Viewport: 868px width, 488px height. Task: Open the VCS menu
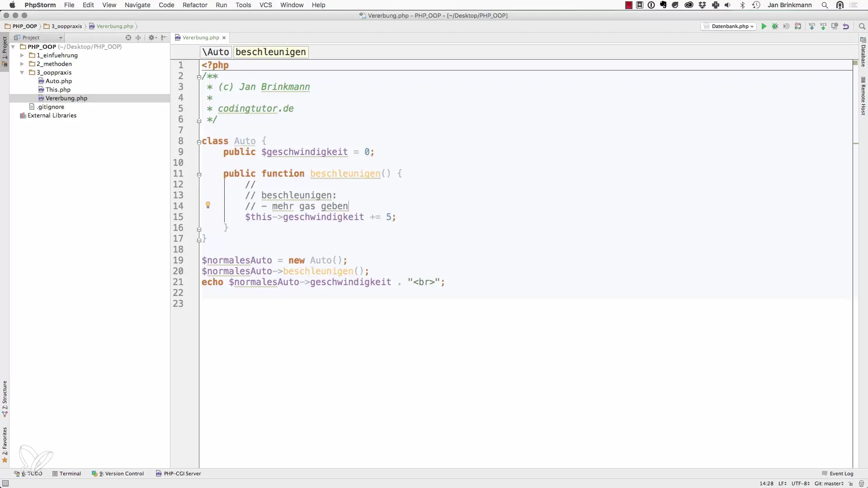(266, 5)
